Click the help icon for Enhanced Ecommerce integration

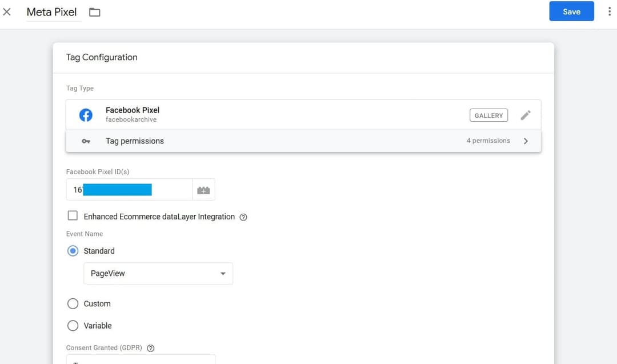[x=243, y=217]
